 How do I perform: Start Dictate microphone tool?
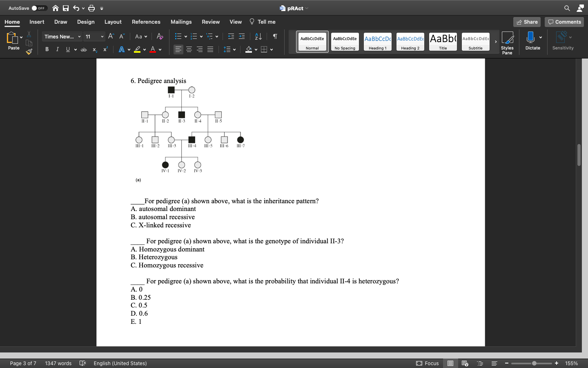click(530, 41)
